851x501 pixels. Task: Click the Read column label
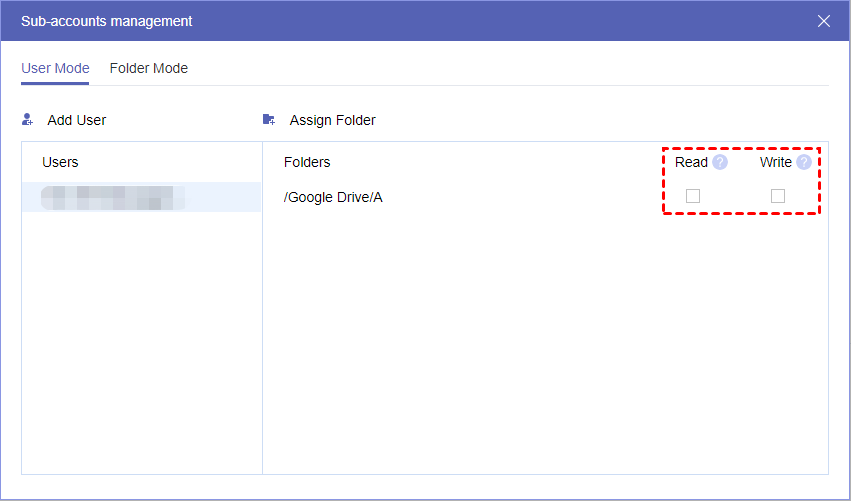691,162
